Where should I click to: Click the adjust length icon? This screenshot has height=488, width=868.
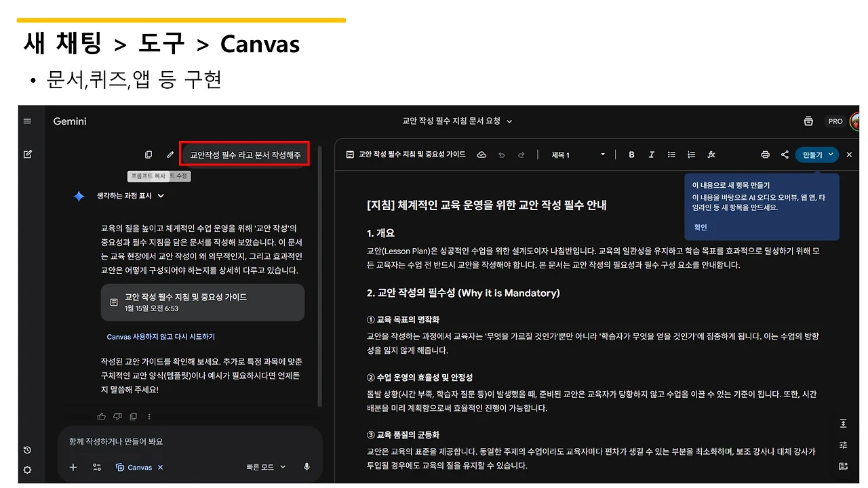[x=844, y=423]
